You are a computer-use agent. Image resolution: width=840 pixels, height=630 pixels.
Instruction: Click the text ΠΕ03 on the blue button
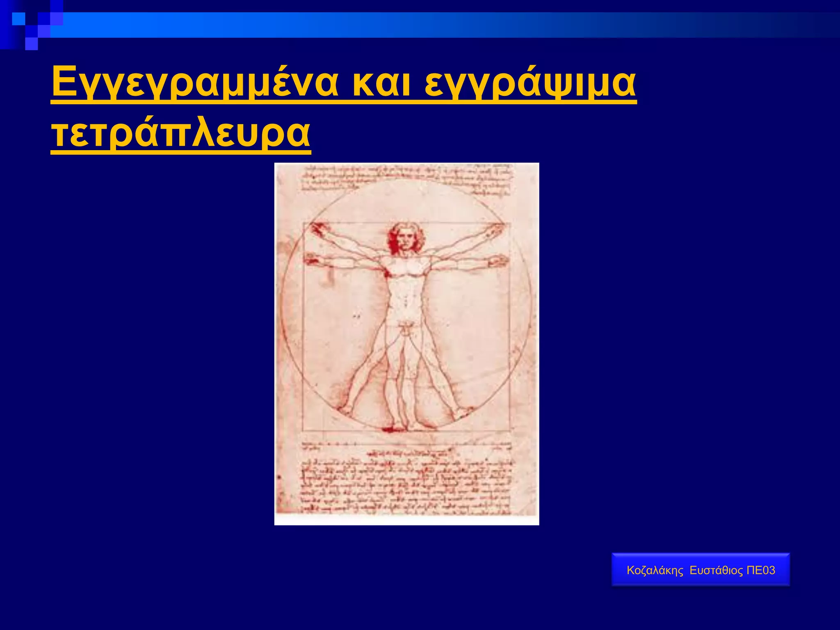coord(761,570)
